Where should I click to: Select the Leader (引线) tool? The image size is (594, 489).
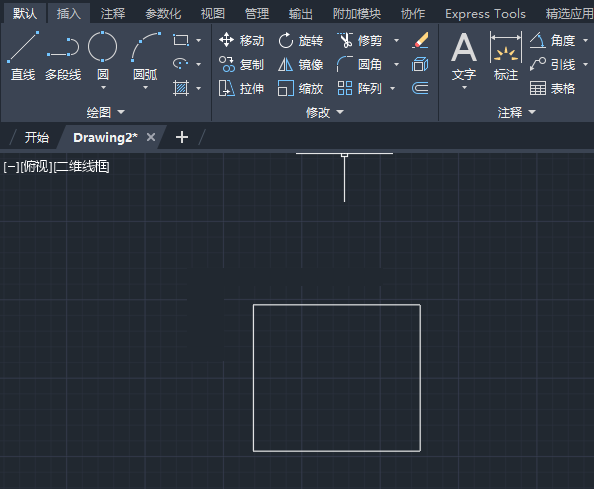click(552, 64)
